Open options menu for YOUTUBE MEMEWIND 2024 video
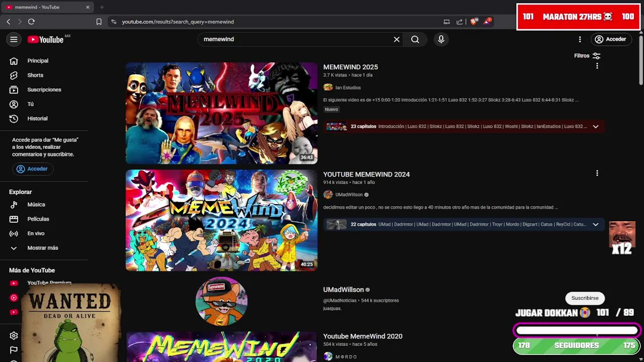Image resolution: width=644 pixels, height=362 pixels. click(597, 173)
